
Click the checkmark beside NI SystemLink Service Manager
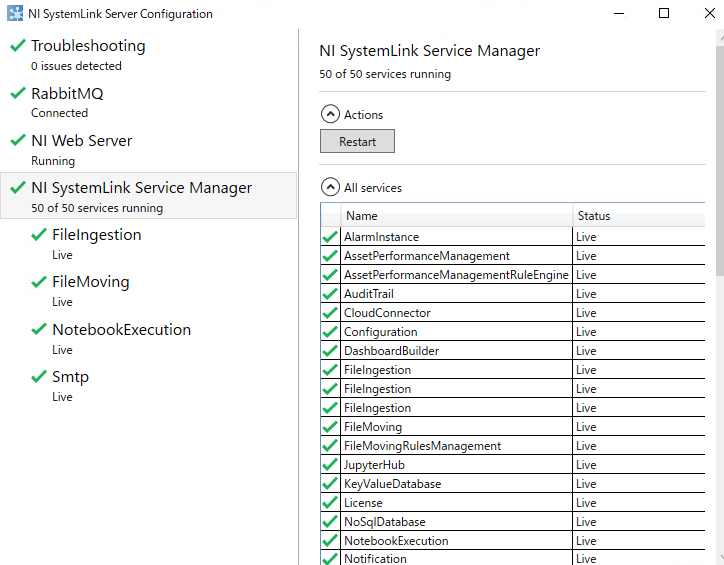tap(18, 187)
